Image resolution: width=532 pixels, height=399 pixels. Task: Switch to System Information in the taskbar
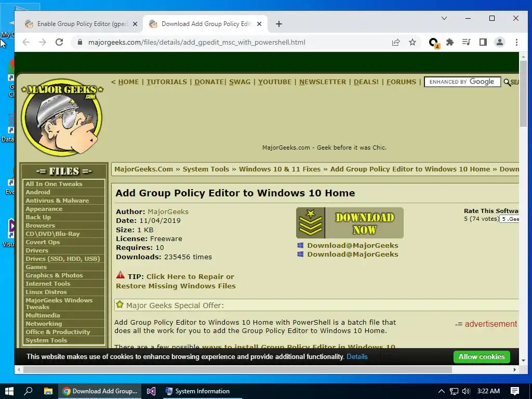tap(202, 391)
